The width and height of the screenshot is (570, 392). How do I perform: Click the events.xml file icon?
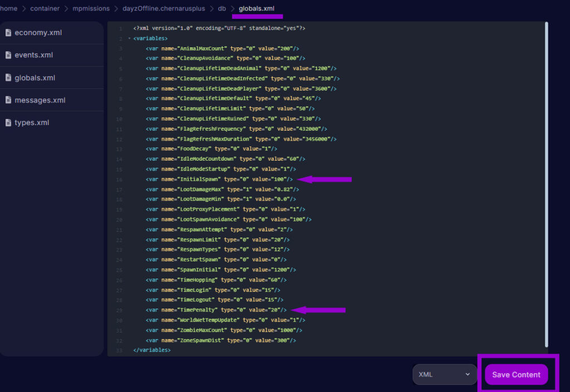pos(7,54)
